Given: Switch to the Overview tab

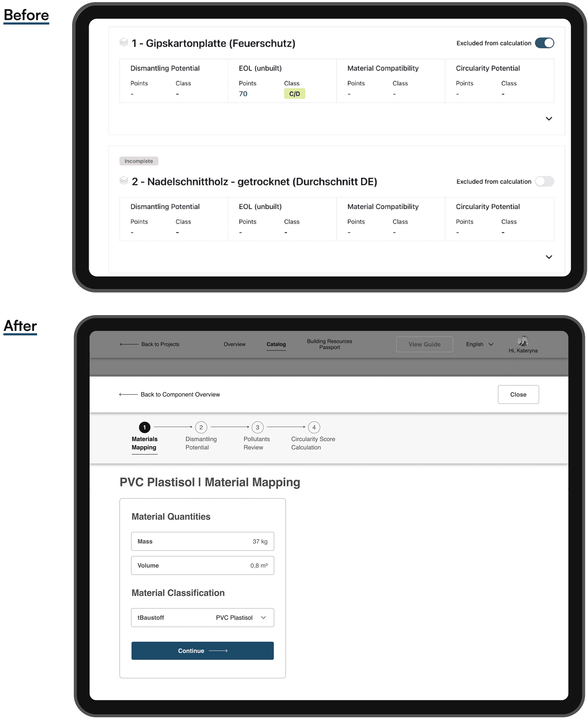Looking at the screenshot, I should pos(234,344).
